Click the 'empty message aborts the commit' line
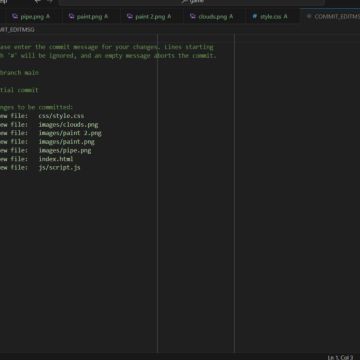This screenshot has height=360, width=360. (108, 56)
